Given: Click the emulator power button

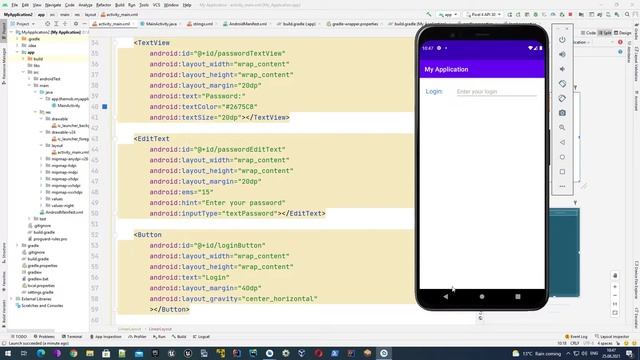Looking at the screenshot, I should (562, 40).
